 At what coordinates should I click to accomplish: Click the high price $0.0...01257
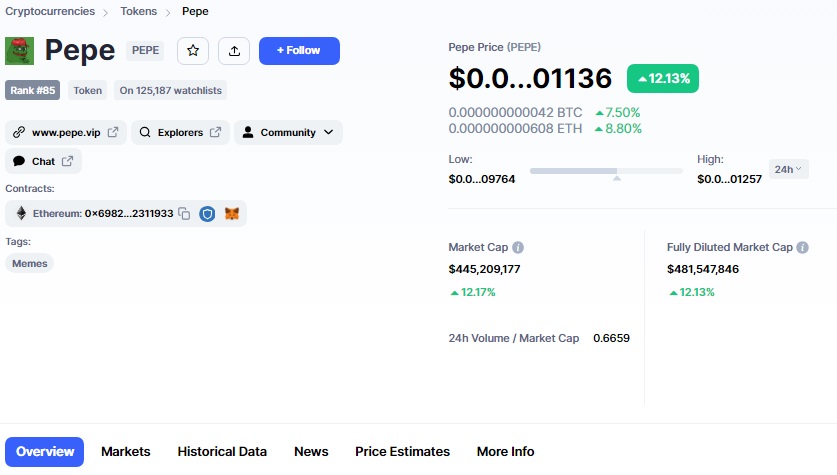(x=729, y=179)
